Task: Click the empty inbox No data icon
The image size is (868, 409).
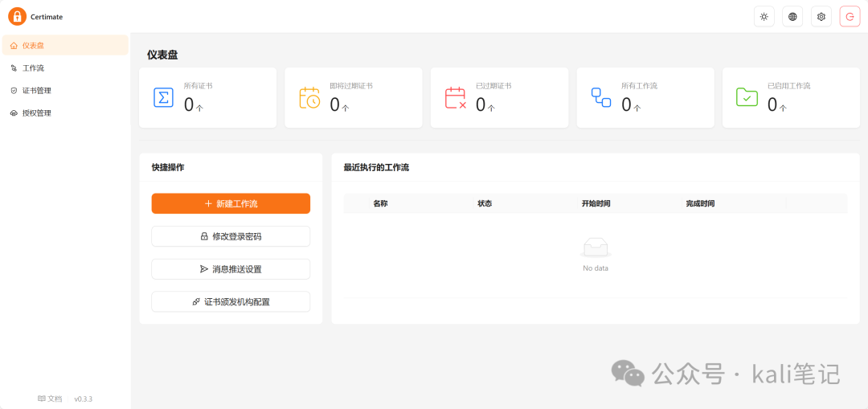Action: tap(596, 247)
